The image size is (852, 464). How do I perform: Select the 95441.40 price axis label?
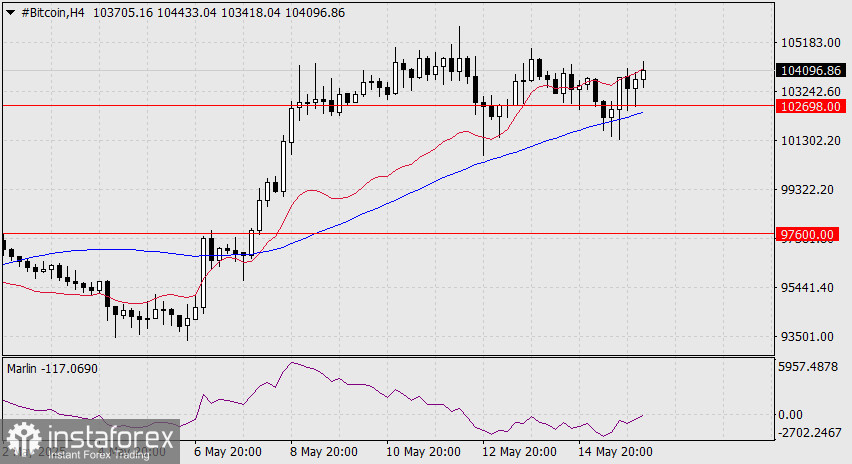807,287
